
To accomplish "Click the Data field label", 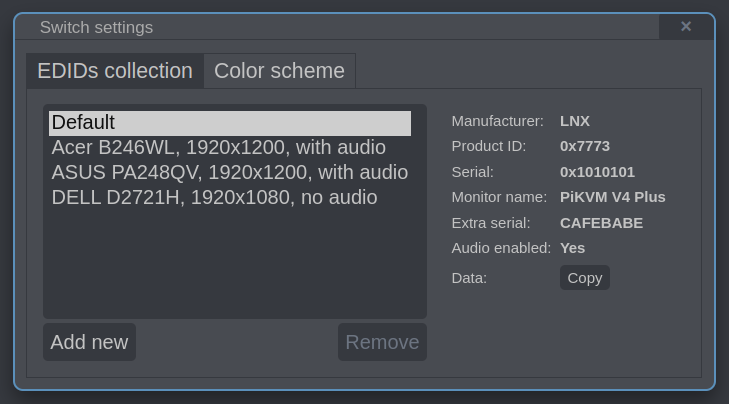I will 469,278.
